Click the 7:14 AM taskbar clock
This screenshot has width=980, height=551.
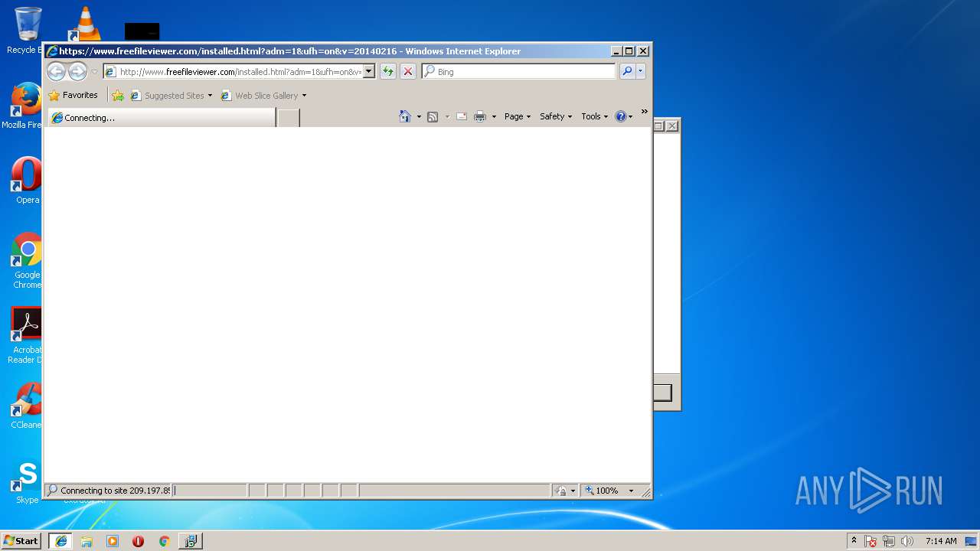point(941,541)
